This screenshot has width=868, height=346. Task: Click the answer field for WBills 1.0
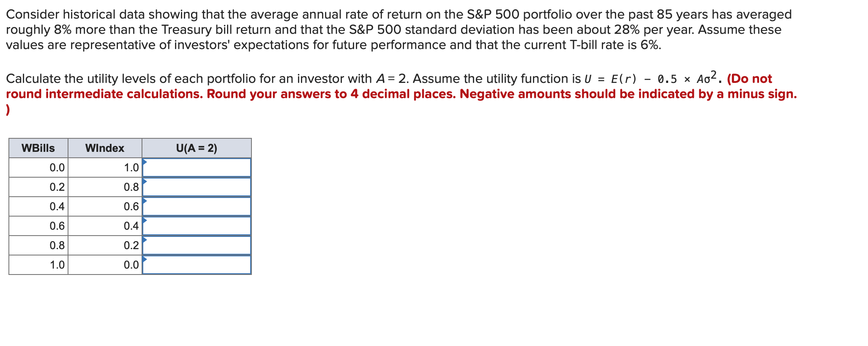click(197, 264)
